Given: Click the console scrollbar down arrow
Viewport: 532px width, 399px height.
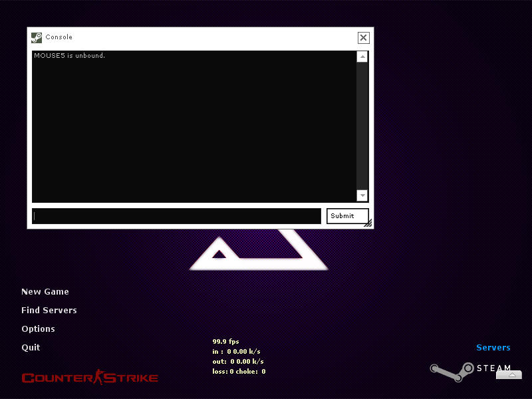Looking at the screenshot, I should (362, 195).
